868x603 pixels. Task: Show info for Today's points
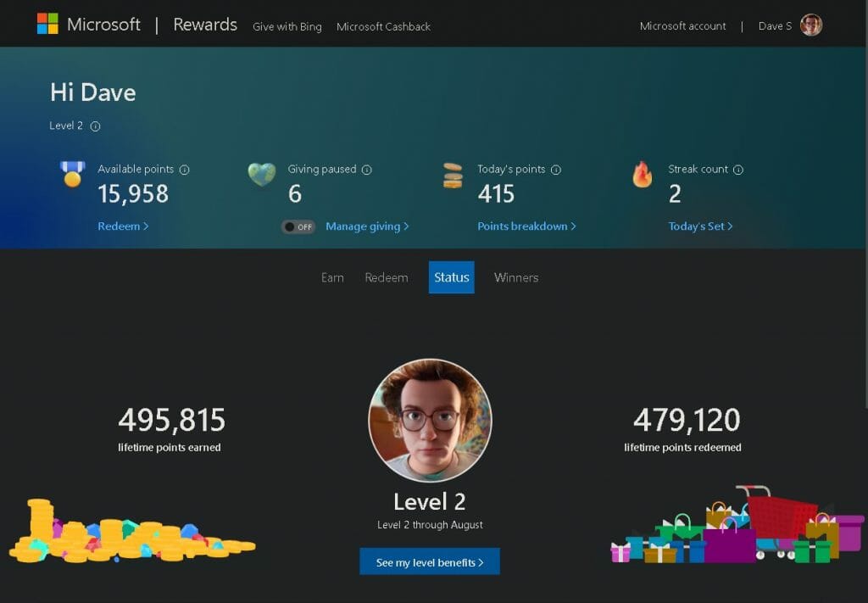pyautogui.click(x=556, y=170)
